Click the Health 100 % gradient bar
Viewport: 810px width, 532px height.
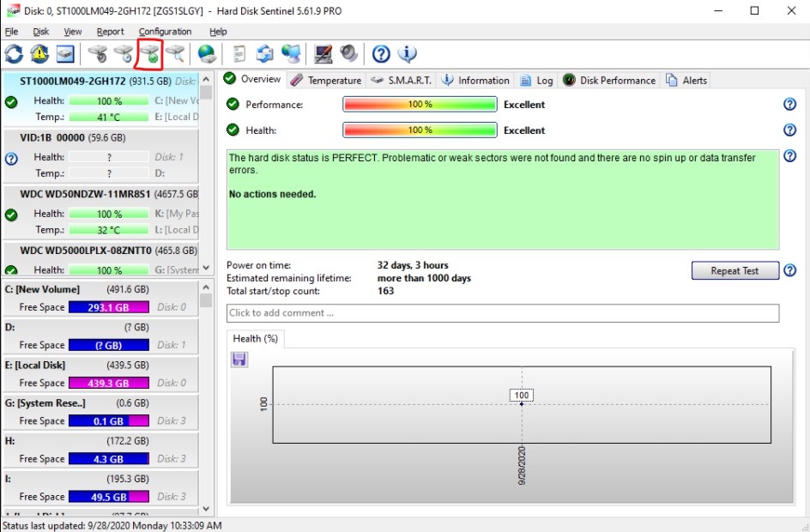pos(420,130)
